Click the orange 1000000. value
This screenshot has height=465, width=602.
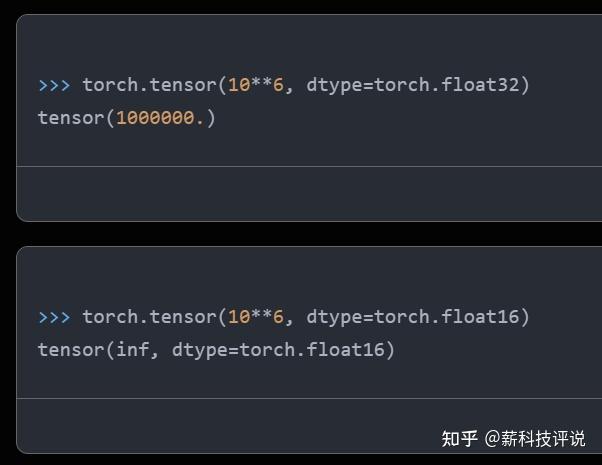[x=160, y=118]
